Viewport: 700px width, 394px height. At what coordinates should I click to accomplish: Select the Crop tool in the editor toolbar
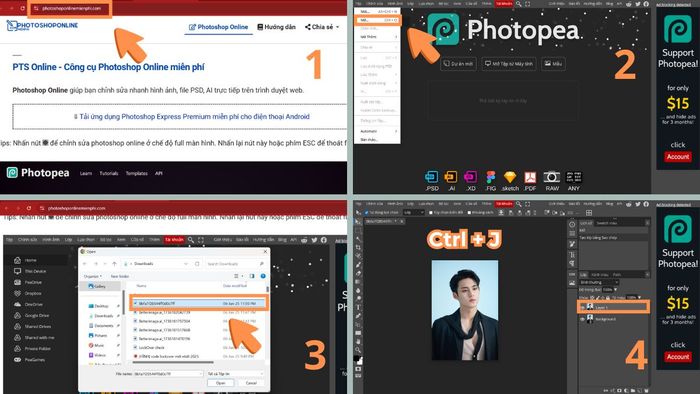[358, 247]
